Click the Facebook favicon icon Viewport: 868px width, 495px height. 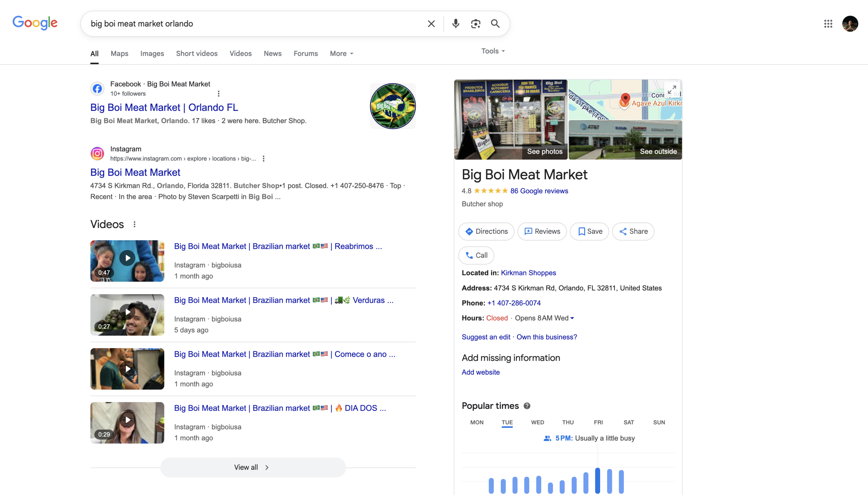tap(97, 89)
